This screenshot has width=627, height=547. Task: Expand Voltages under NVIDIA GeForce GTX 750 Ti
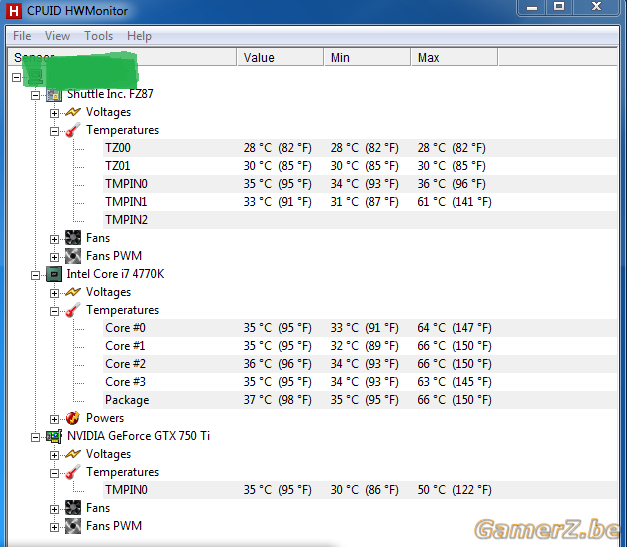coord(54,455)
